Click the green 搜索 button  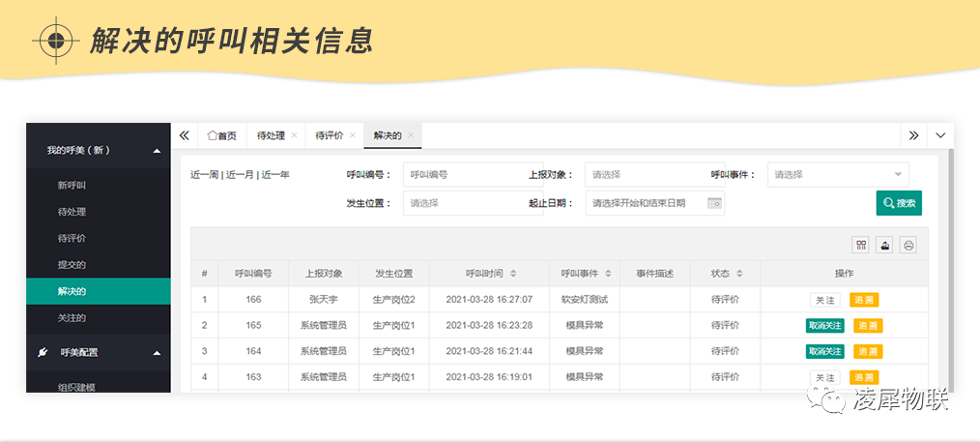tap(899, 203)
